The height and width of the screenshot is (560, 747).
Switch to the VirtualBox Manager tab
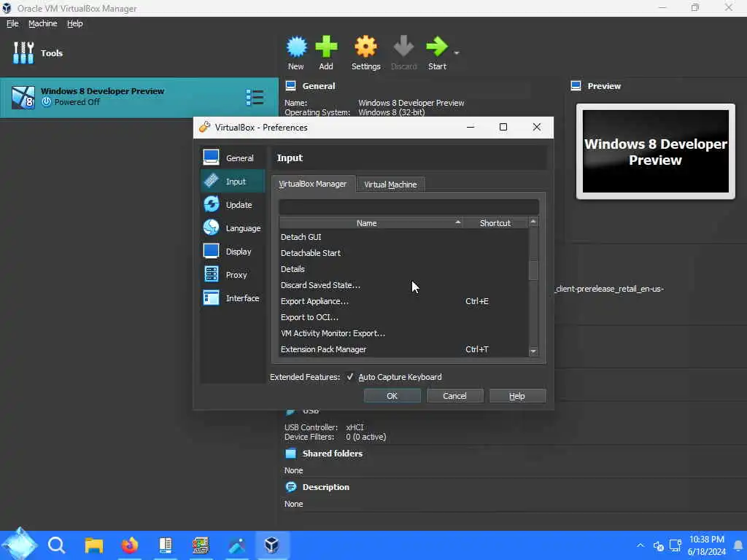(x=313, y=184)
